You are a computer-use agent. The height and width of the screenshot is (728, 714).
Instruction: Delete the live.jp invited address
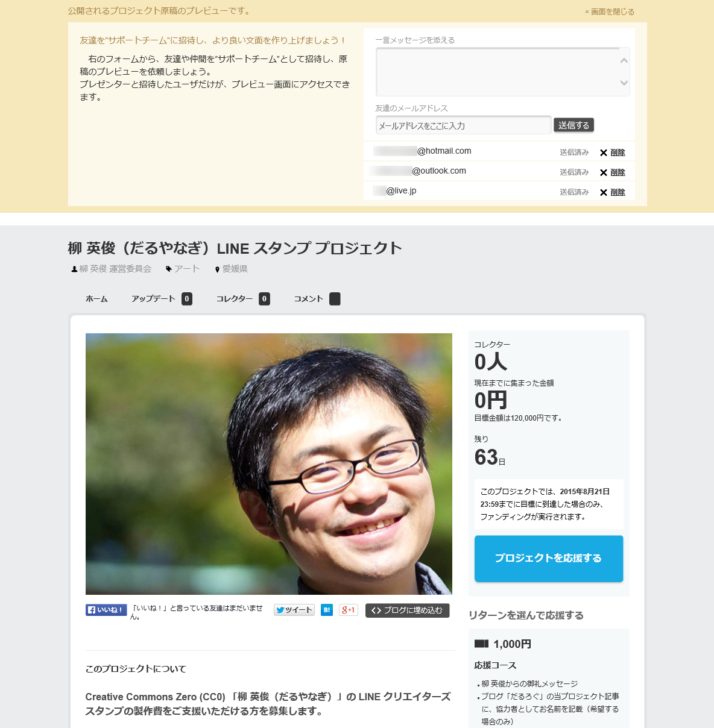[x=613, y=192]
